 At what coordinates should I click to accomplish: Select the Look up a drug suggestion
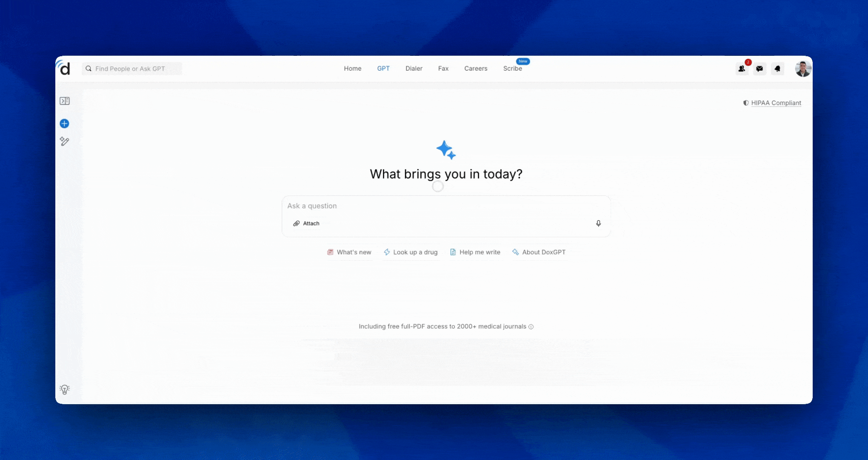411,252
